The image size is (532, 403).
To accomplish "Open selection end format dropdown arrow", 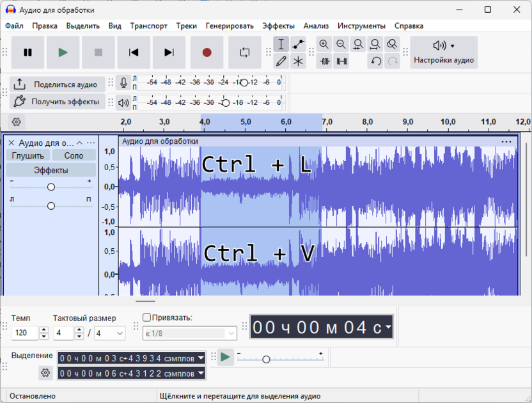I will pyautogui.click(x=201, y=374).
